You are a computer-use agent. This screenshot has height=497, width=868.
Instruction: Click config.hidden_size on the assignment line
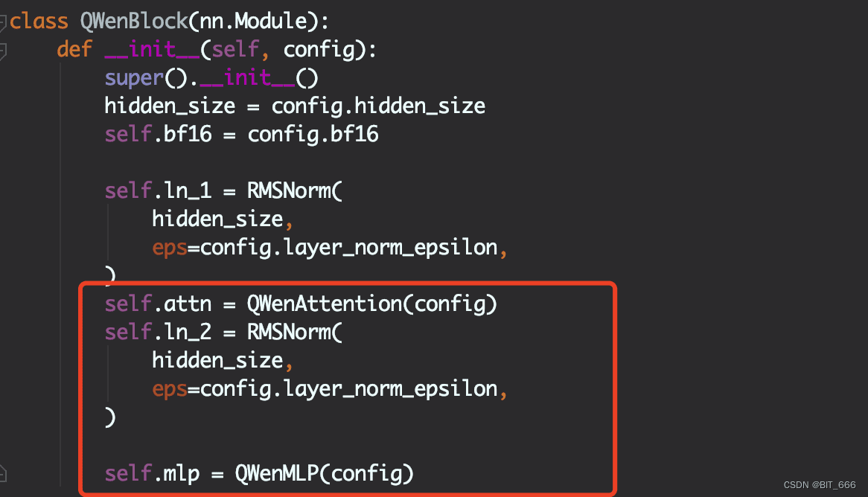[378, 107]
